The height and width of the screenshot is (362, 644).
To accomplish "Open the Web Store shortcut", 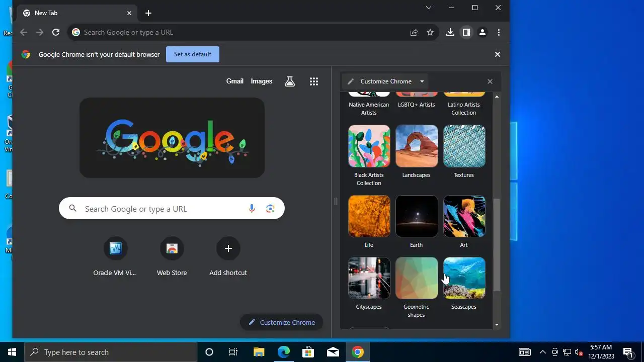I will pos(172,257).
